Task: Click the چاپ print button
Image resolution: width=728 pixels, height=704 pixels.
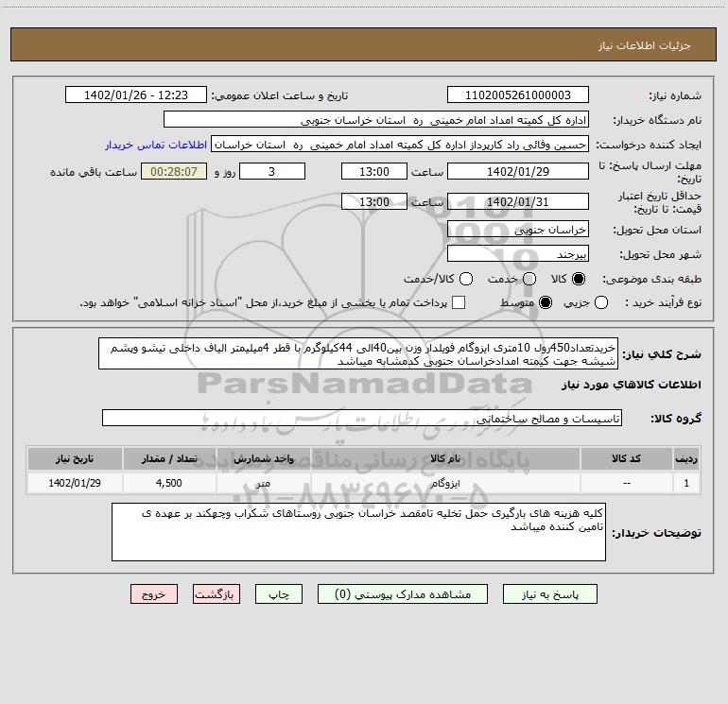Action: (x=279, y=594)
